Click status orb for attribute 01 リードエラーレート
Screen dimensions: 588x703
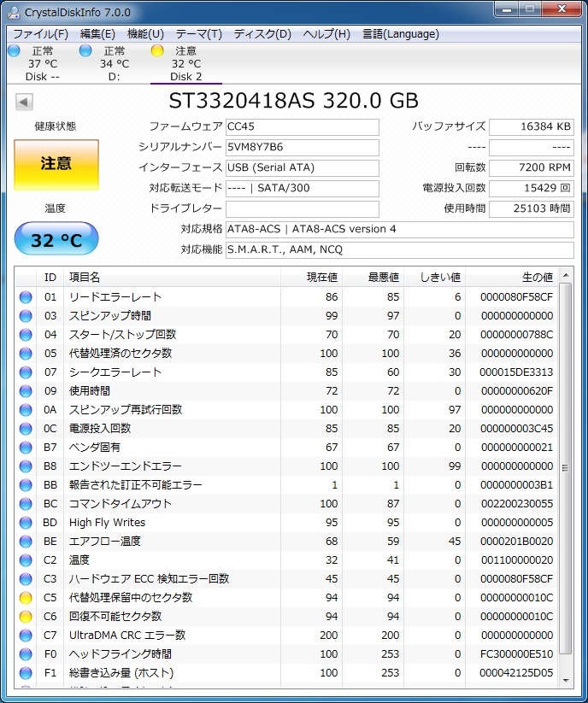point(26,297)
